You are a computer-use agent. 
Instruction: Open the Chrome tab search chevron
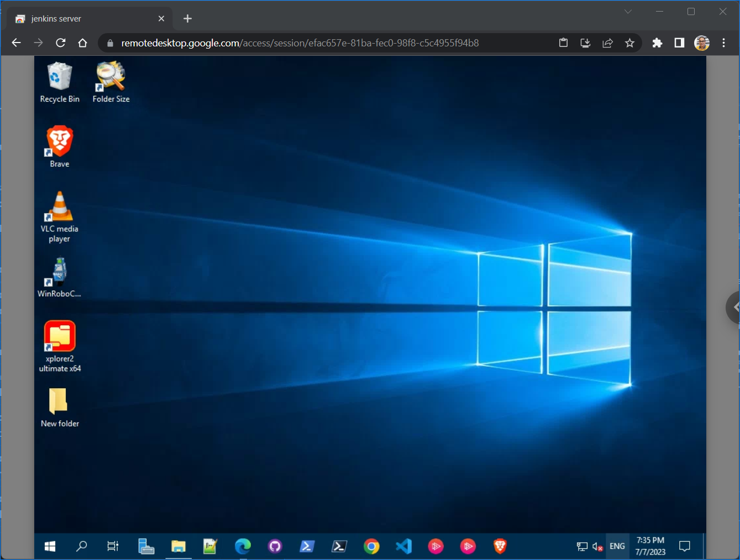628,12
